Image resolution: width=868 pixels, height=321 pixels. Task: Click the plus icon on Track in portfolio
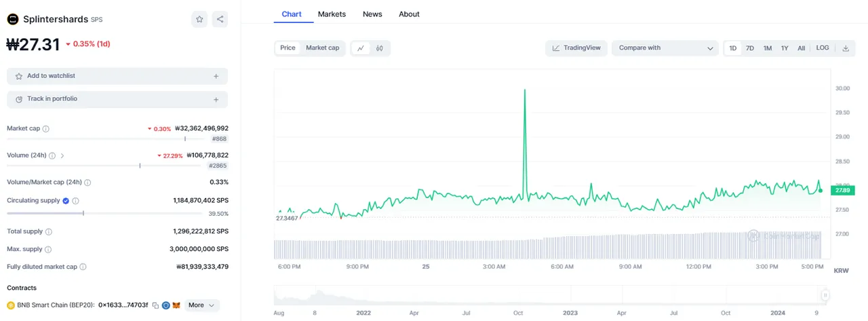[216, 100]
